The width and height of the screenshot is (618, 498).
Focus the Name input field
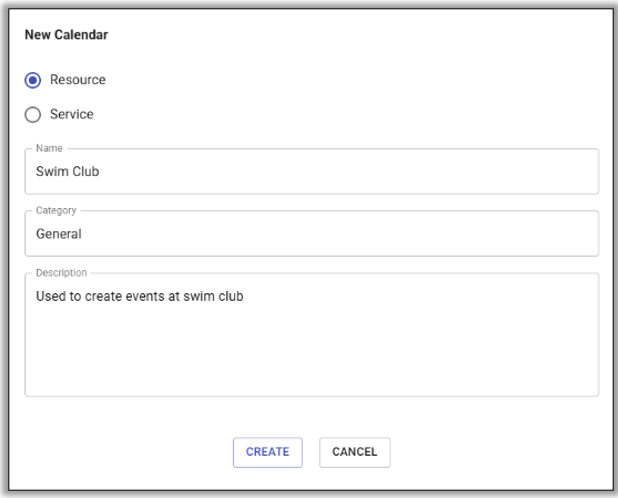coord(311,172)
